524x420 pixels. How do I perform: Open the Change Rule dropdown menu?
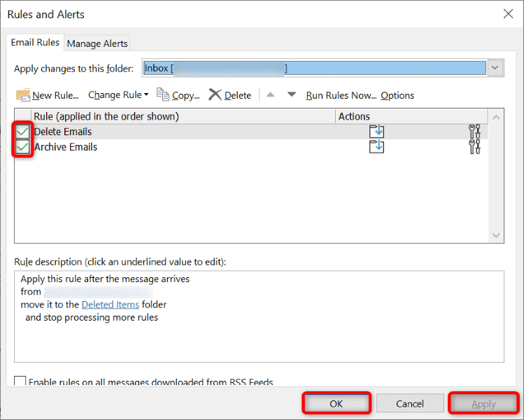point(118,95)
